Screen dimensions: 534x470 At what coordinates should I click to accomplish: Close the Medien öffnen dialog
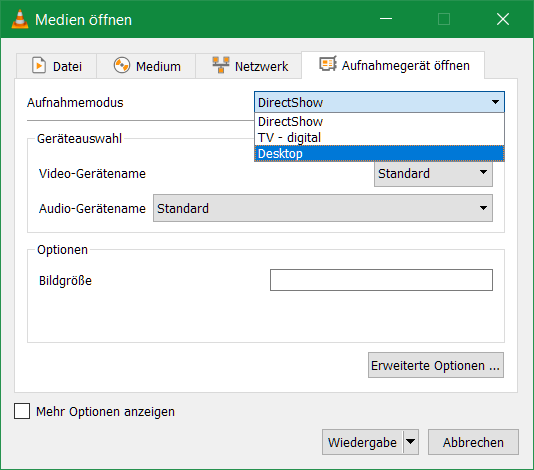coord(503,19)
